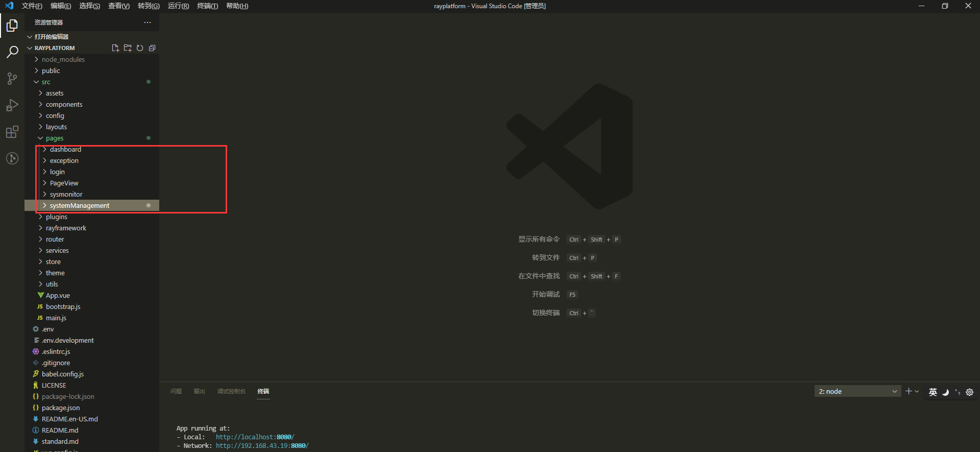Expand the systemManagement folder
This screenshot has height=452, width=980.
tap(92, 205)
